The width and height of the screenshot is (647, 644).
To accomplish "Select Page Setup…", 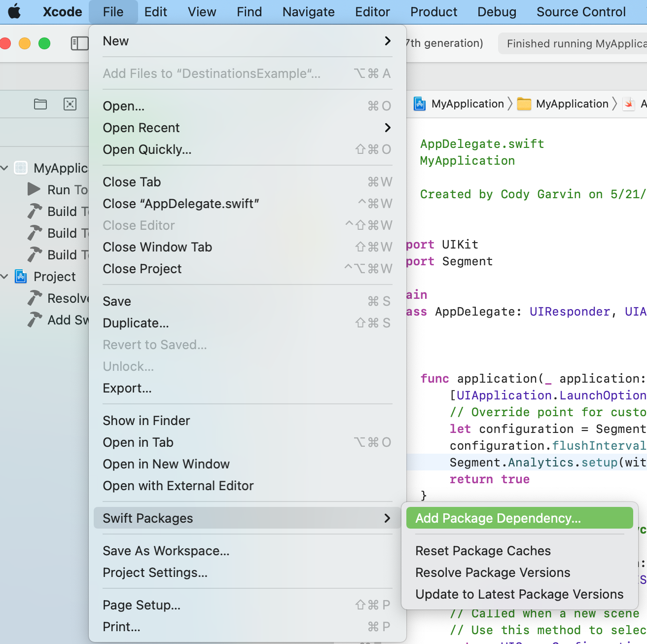I will click(x=247, y=605).
